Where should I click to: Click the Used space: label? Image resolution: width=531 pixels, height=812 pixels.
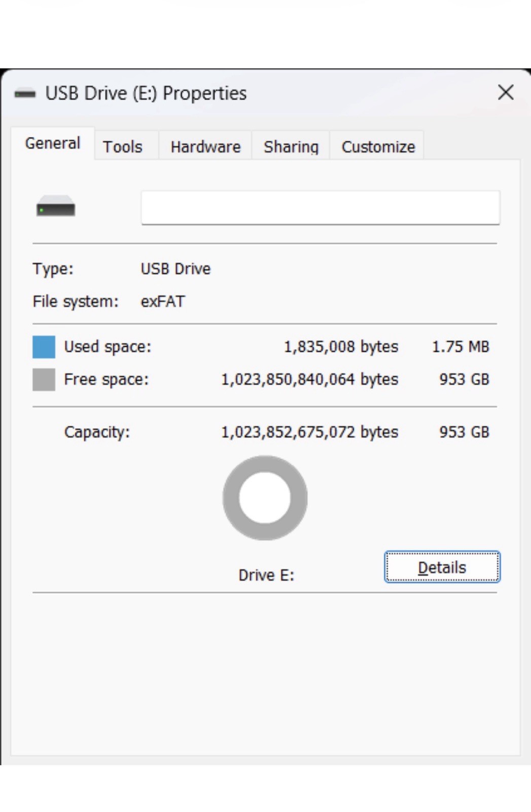point(108,347)
